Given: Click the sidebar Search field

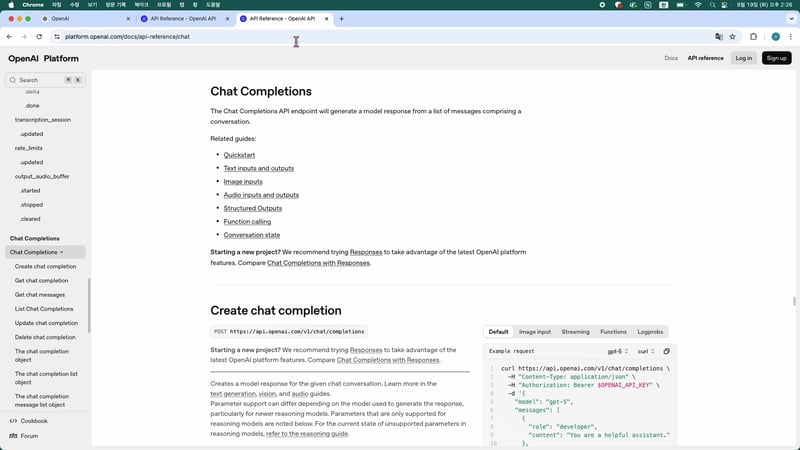Looking at the screenshot, I should [x=40, y=80].
